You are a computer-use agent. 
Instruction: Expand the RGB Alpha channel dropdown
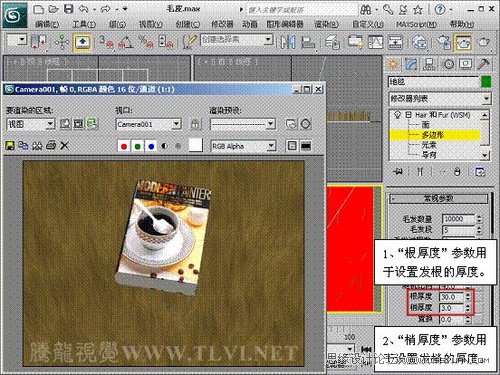click(272, 146)
